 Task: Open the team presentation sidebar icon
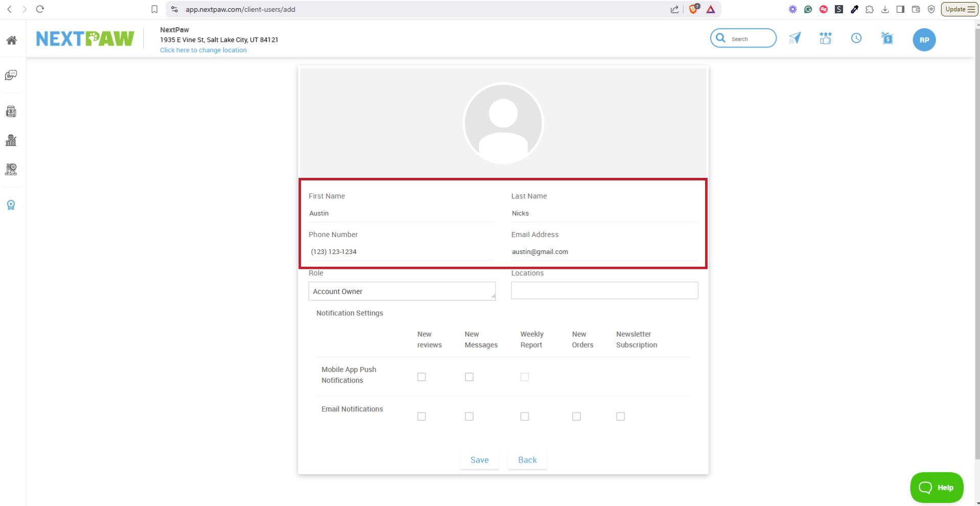pos(11,169)
